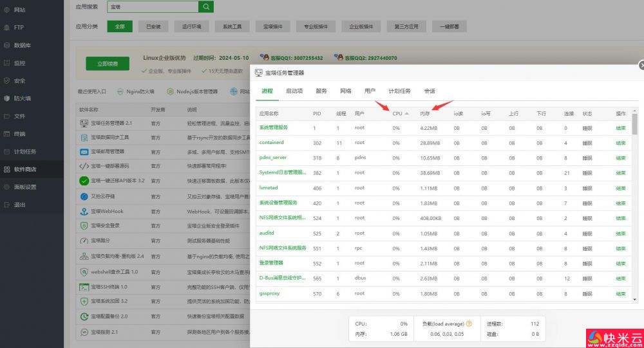
Task: Switch to 网络 tab in task manager
Action: (345, 91)
